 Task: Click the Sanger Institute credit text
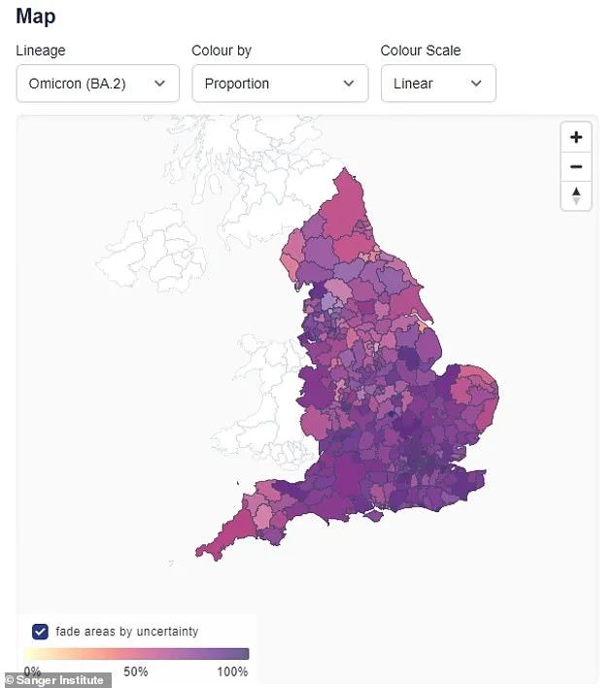54,680
